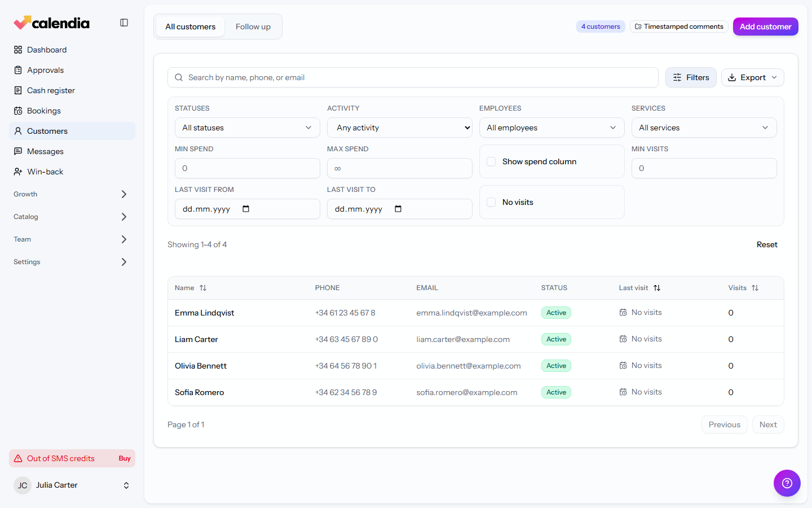This screenshot has width=812, height=508.
Task: Go to Approvals in the sidebar
Action: [72, 70]
